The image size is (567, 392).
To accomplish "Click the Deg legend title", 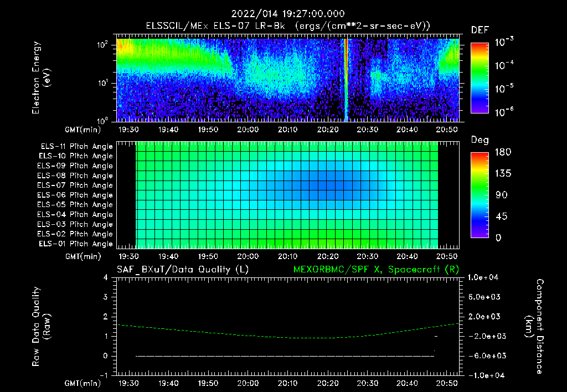I will click(480, 140).
